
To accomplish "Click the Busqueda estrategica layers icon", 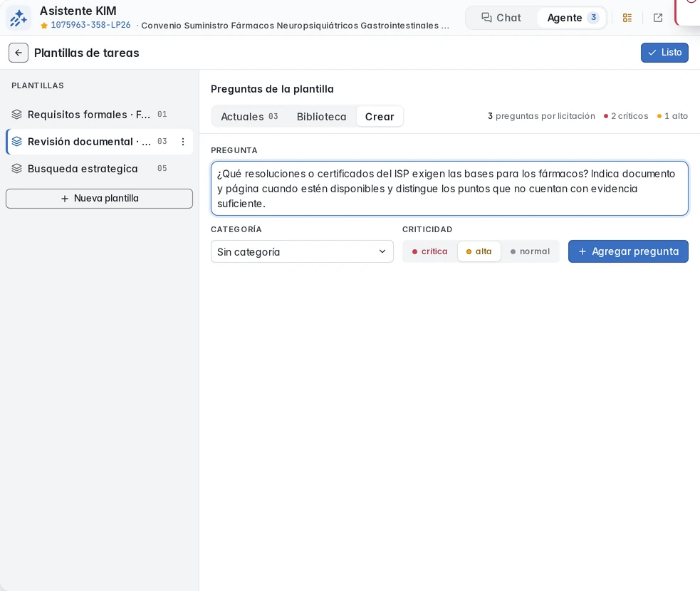I will 16,168.
